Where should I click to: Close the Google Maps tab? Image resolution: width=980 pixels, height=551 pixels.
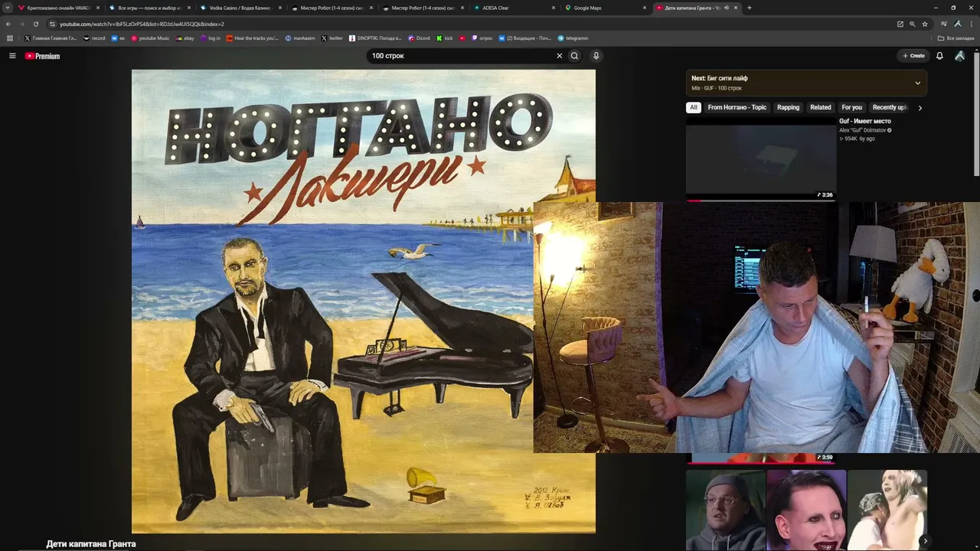point(645,8)
